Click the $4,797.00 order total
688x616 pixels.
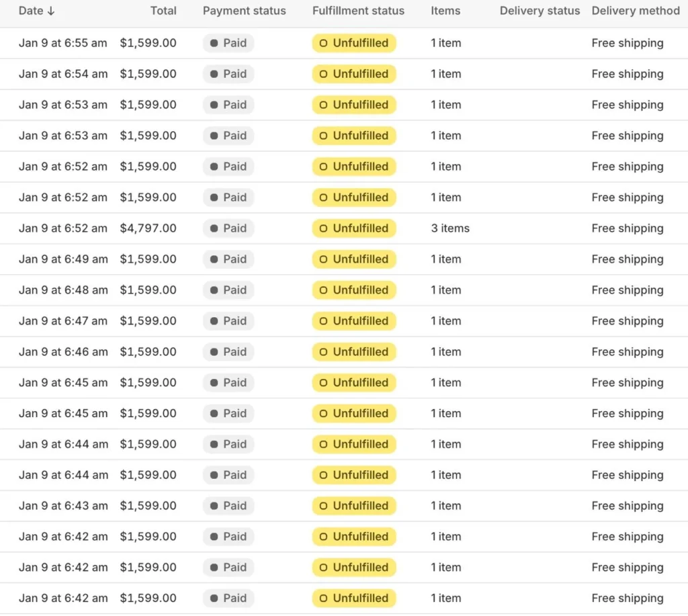point(148,228)
